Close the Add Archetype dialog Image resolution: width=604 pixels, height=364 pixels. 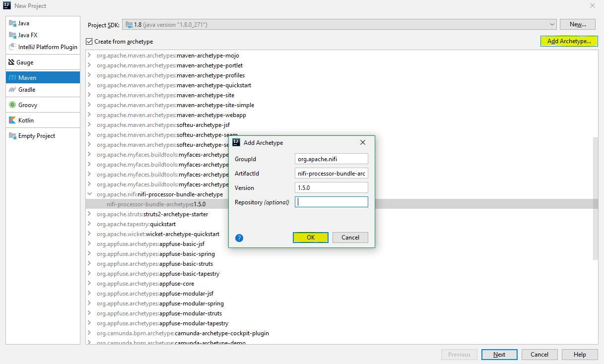click(x=363, y=142)
